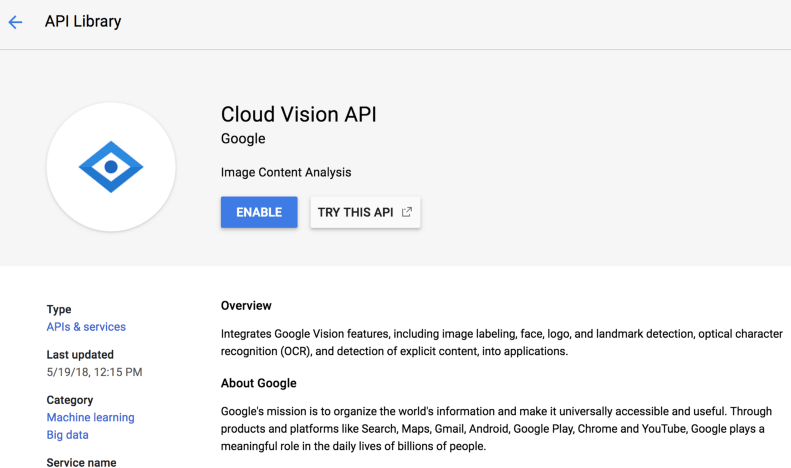Click the date 5/19/18, 12:15 PM
This screenshot has height=468, width=791.
(94, 372)
